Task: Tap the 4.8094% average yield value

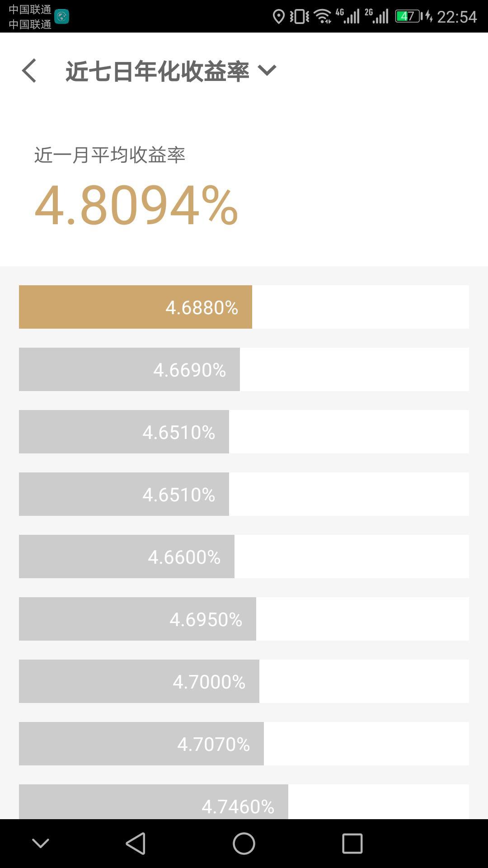Action: pos(136,205)
